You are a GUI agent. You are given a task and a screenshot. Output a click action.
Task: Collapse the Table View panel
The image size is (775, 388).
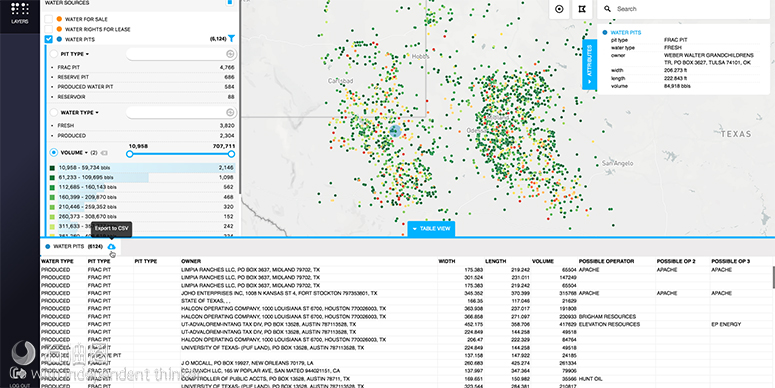(431, 229)
